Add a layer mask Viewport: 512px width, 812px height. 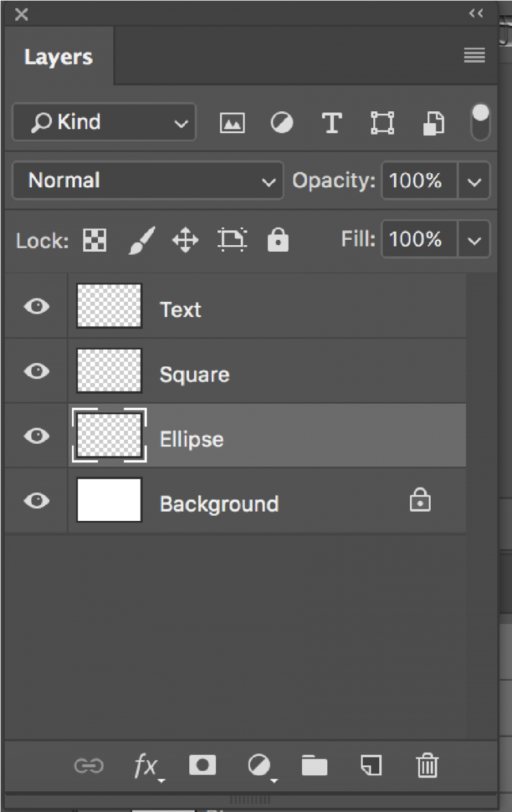coord(203,765)
